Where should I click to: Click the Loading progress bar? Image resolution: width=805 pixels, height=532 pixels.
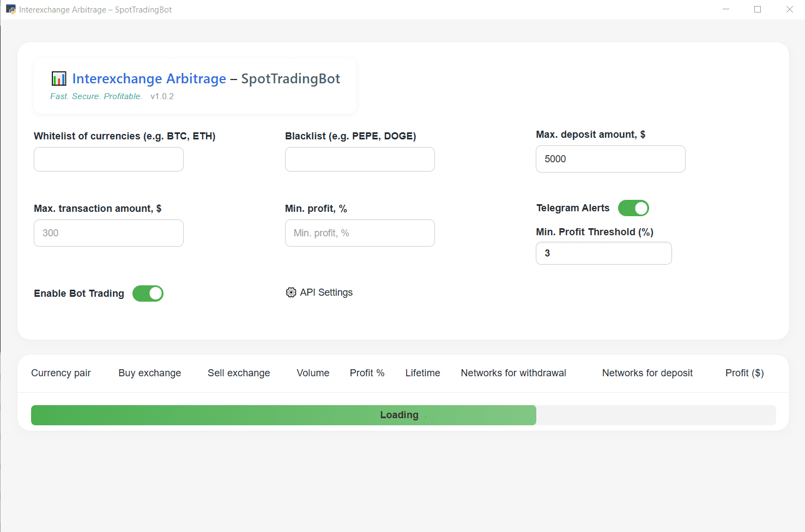403,415
